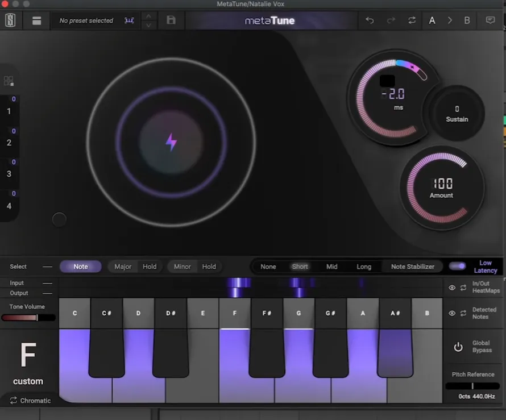This screenshot has height=420, width=506.
Task: Select A comparison state
Action: pyautogui.click(x=432, y=20)
